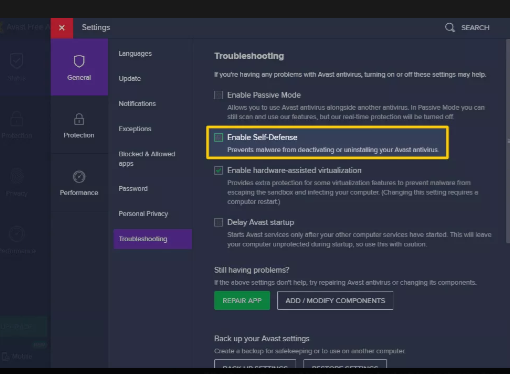Click the Settings title text

[96, 27]
